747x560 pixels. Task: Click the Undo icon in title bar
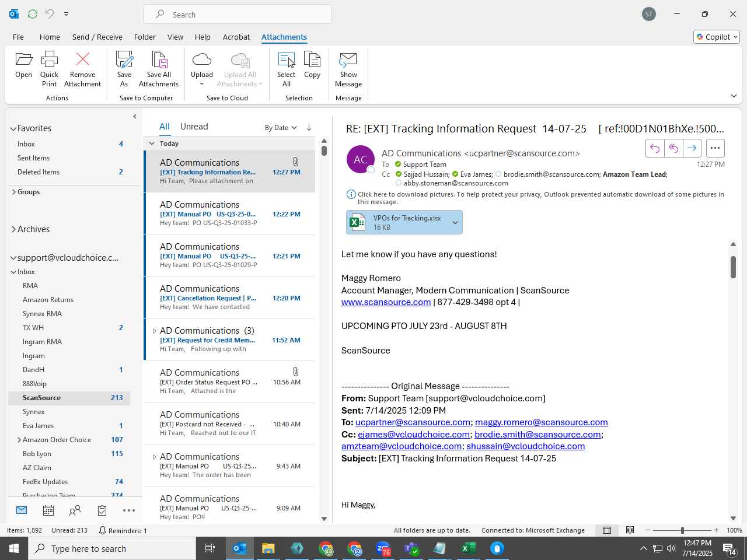[x=50, y=13]
